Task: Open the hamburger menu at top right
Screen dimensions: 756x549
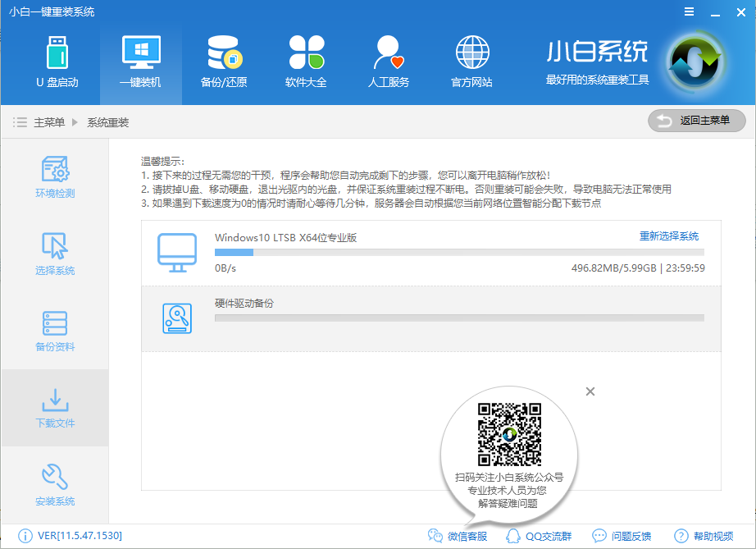Action: click(687, 11)
